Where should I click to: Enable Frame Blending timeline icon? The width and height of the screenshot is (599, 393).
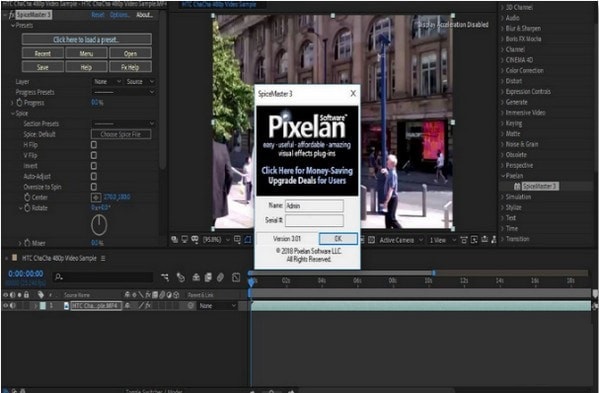[208, 277]
